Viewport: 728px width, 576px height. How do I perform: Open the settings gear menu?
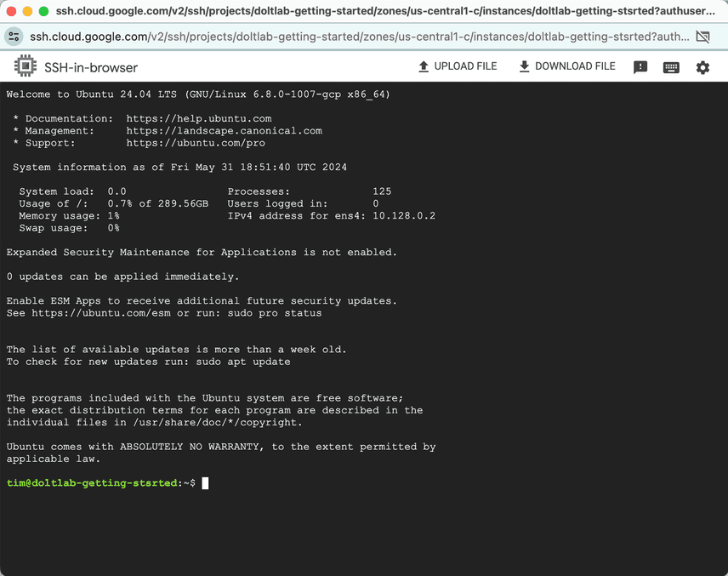click(x=702, y=68)
